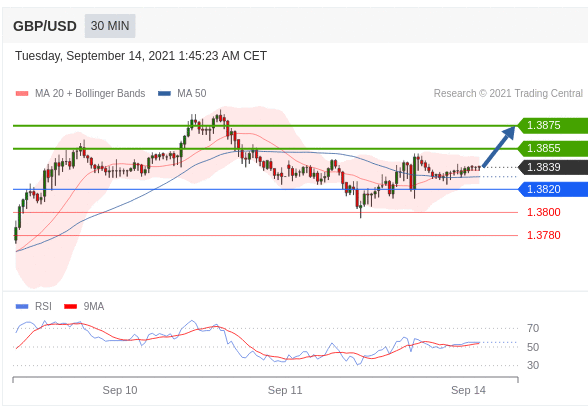This screenshot has width=588, height=409.
Task: Click the Sep 10 date axis label
Action: coord(120,390)
